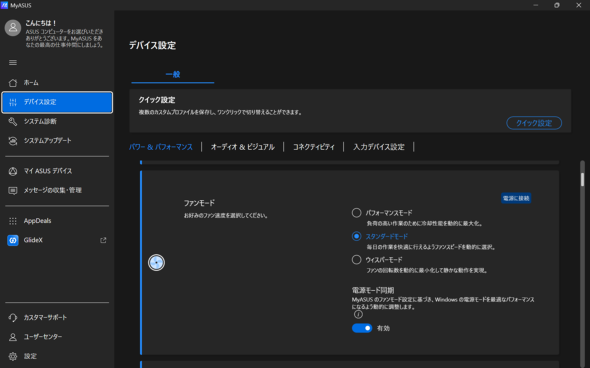Click the fan mode icon
590x368 pixels.
(x=156, y=263)
